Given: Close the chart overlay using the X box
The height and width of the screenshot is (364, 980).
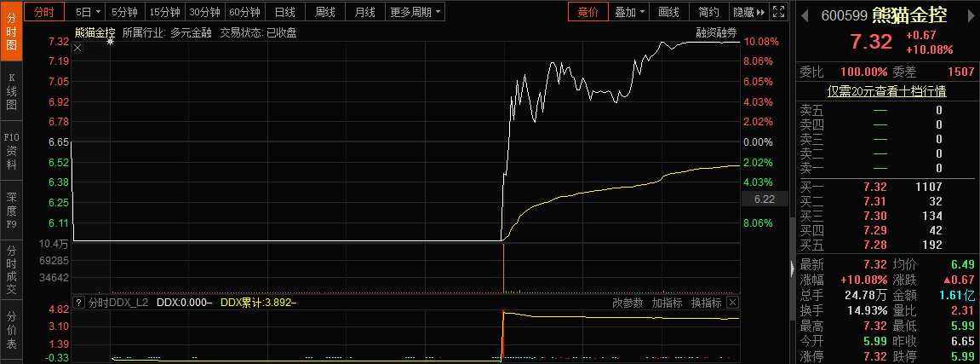Looking at the screenshot, I should (77, 48).
